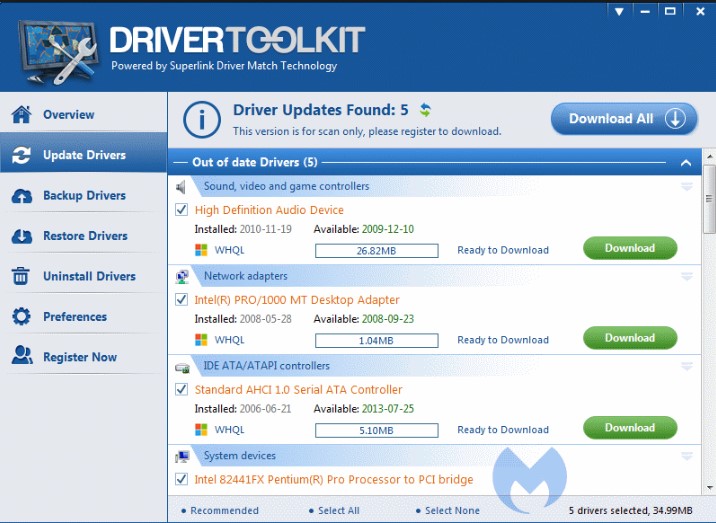Expand details arrow for System devices
This screenshot has width=716, height=523.
[687, 456]
